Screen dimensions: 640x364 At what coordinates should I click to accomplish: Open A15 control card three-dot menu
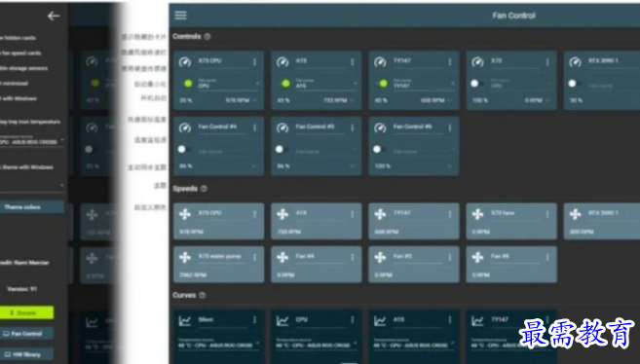[353, 62]
